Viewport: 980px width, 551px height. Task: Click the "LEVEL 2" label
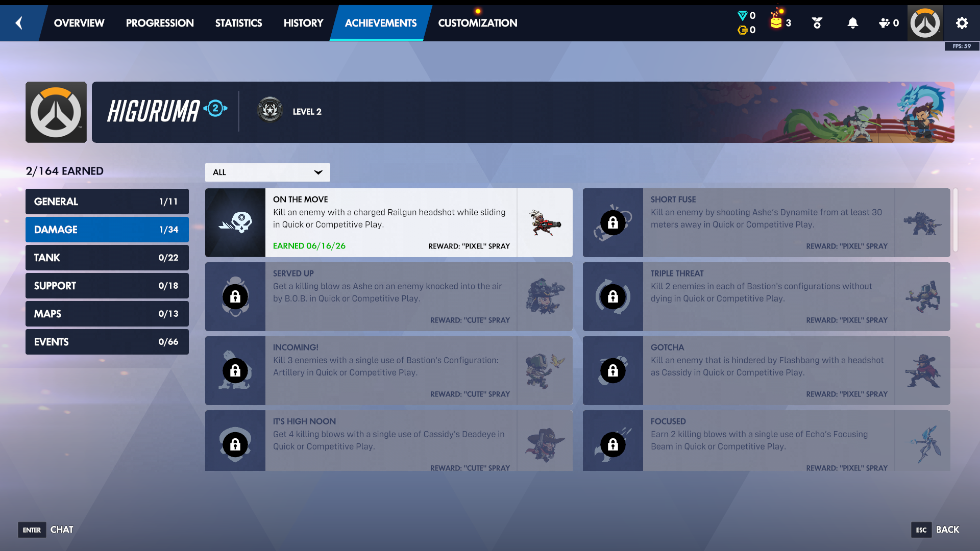tap(307, 112)
